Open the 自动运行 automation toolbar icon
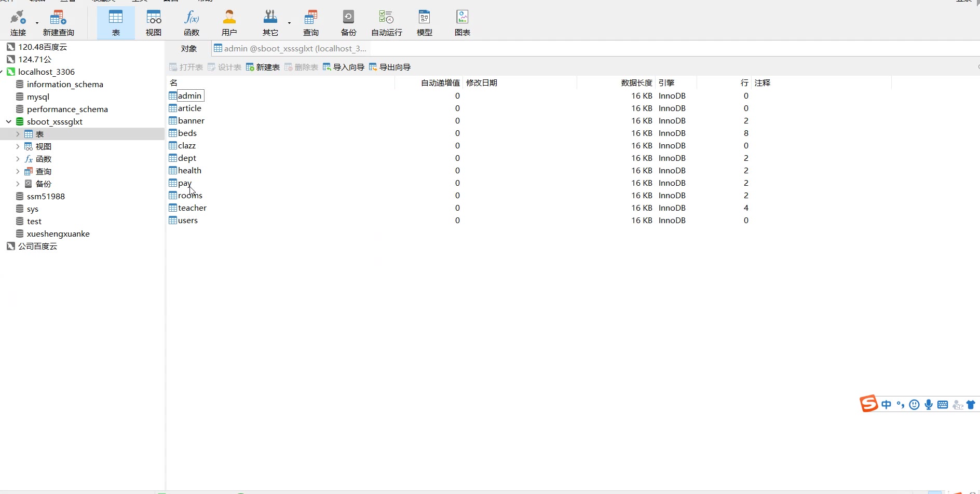This screenshot has width=980, height=494. [387, 23]
